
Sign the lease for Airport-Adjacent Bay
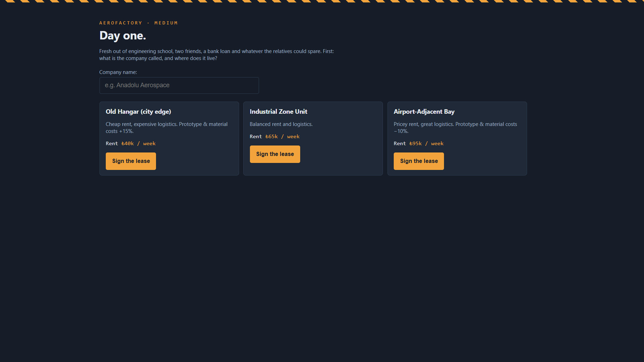point(419,161)
